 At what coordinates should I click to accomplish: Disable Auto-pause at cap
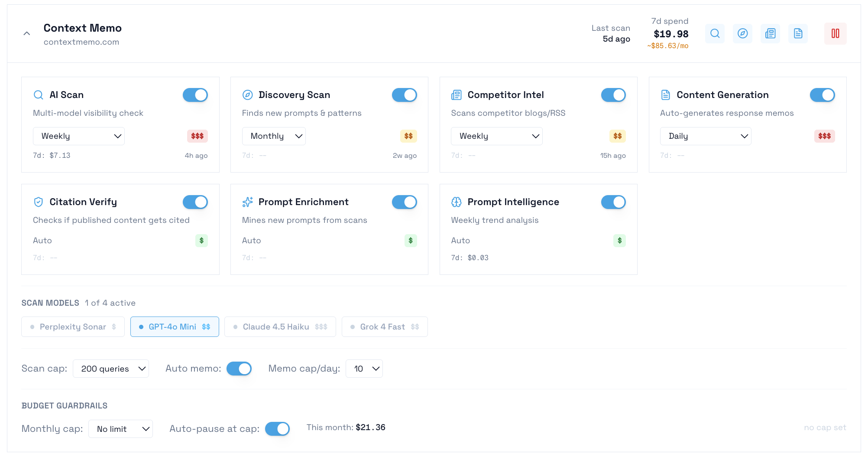pyautogui.click(x=277, y=428)
